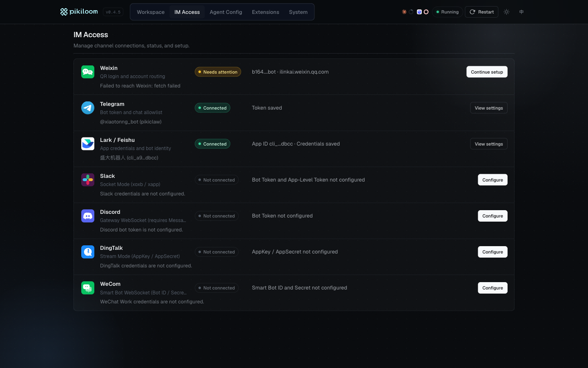Screen dimensions: 588x368
Task: Click the Weixin channel icon
Action: click(88, 72)
